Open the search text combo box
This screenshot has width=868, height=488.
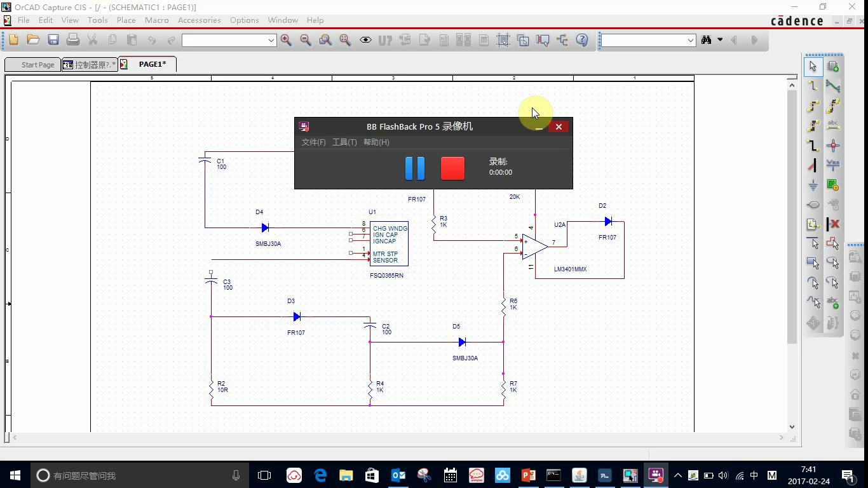pos(648,40)
